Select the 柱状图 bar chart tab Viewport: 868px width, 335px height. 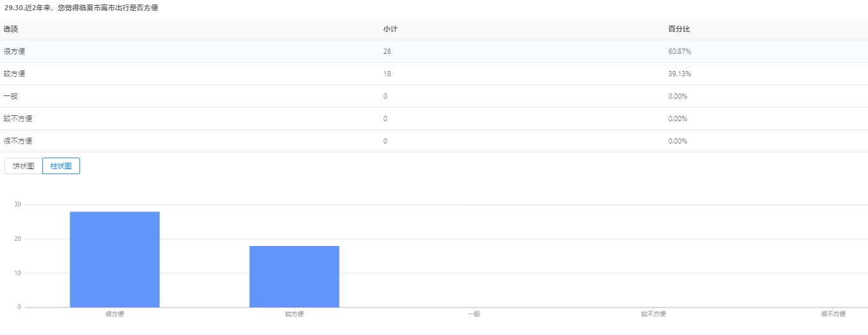(61, 166)
